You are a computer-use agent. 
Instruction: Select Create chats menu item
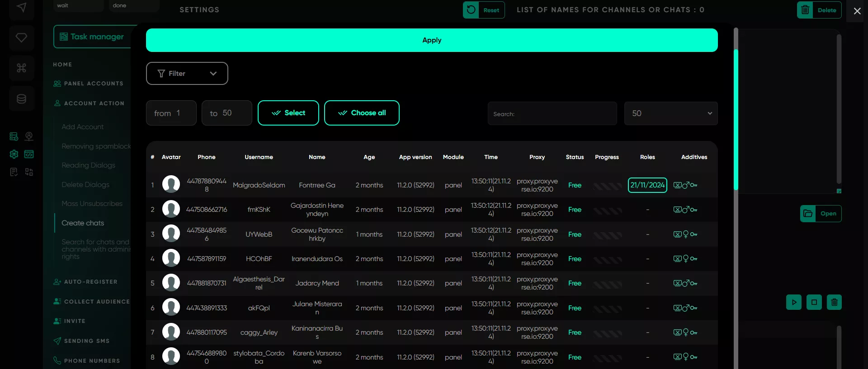point(83,223)
